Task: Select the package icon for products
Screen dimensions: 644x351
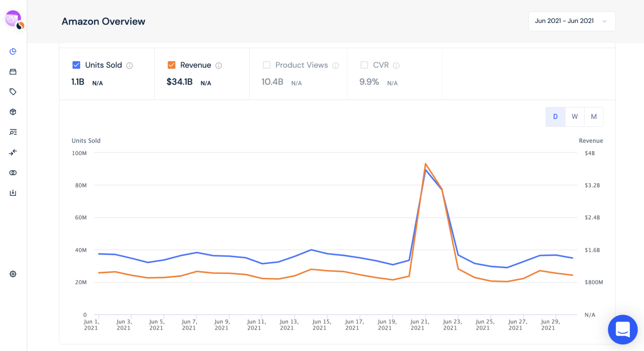Action: click(13, 112)
